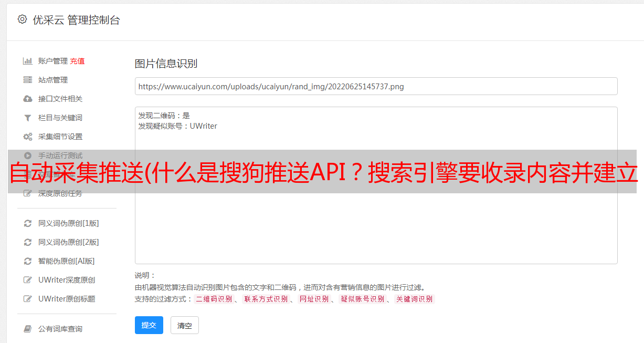Go to 站点管理 in the sidebar

click(53, 80)
